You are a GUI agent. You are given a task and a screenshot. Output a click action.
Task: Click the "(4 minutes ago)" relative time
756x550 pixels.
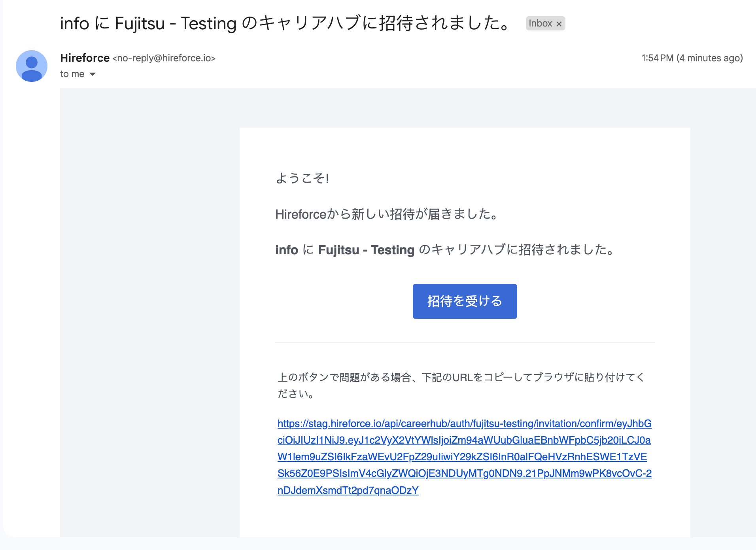(x=709, y=58)
